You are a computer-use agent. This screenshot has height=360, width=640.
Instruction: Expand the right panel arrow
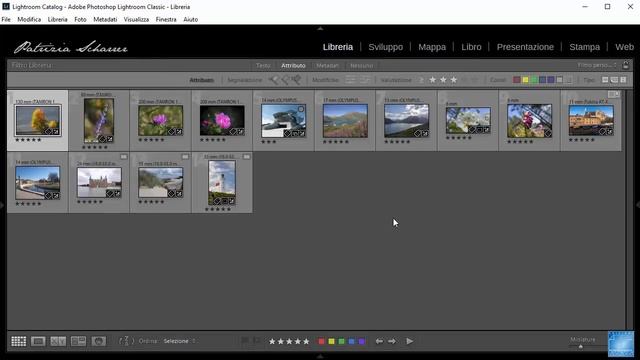[638, 205]
